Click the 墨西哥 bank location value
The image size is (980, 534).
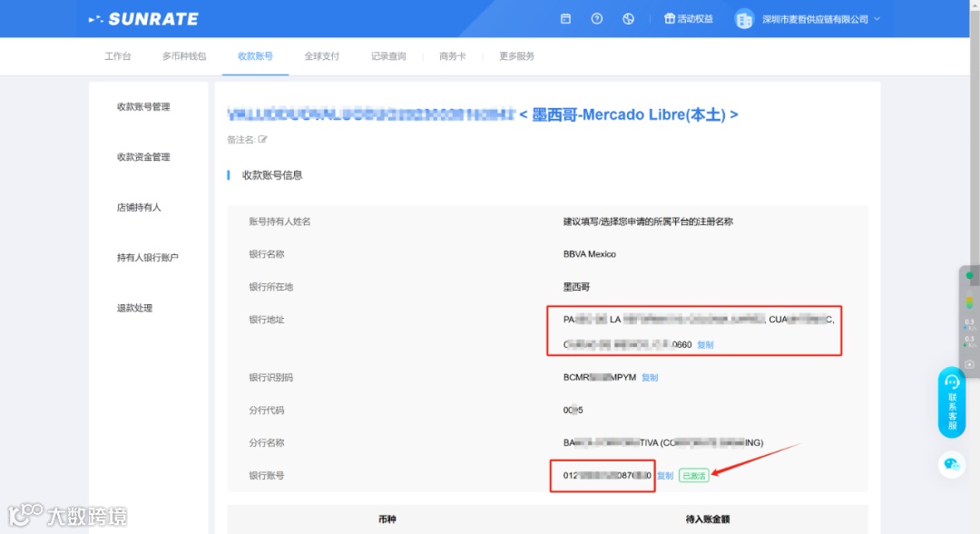point(576,287)
